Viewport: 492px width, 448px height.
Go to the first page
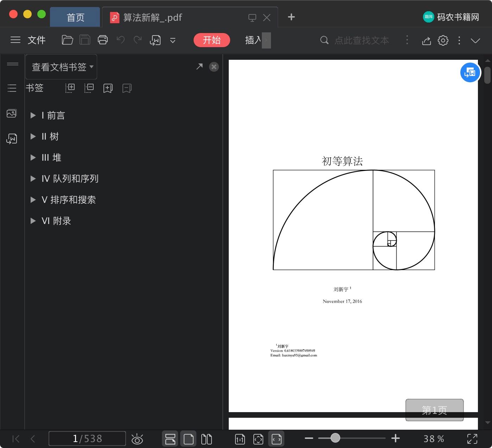pos(16,439)
